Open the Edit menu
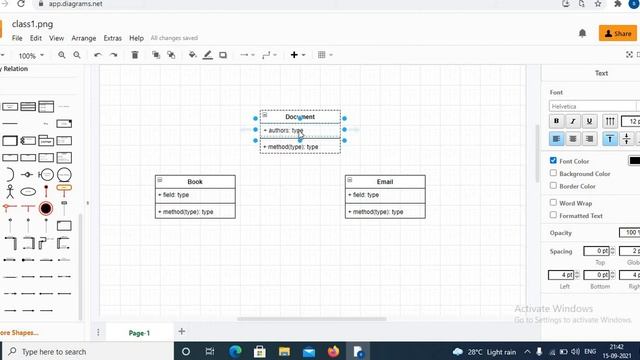This screenshot has height=360, width=640. [36, 38]
